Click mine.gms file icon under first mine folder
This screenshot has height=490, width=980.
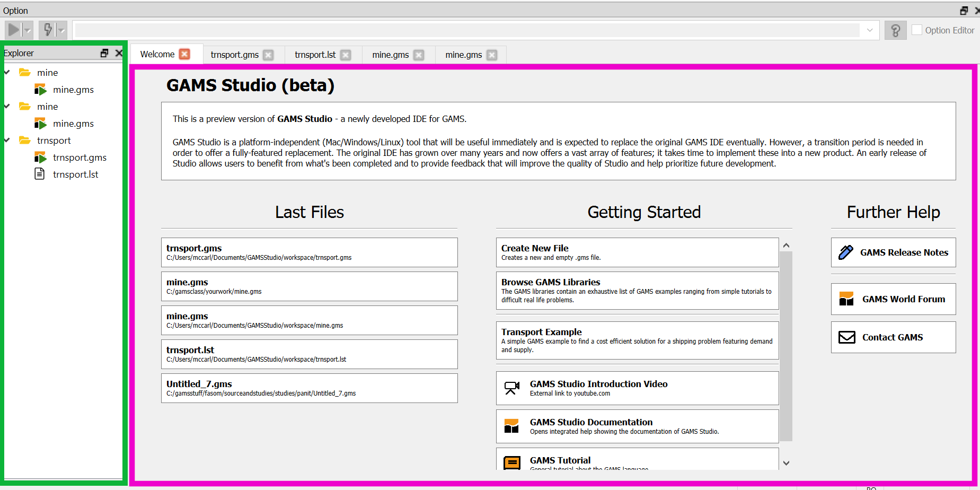tap(41, 89)
